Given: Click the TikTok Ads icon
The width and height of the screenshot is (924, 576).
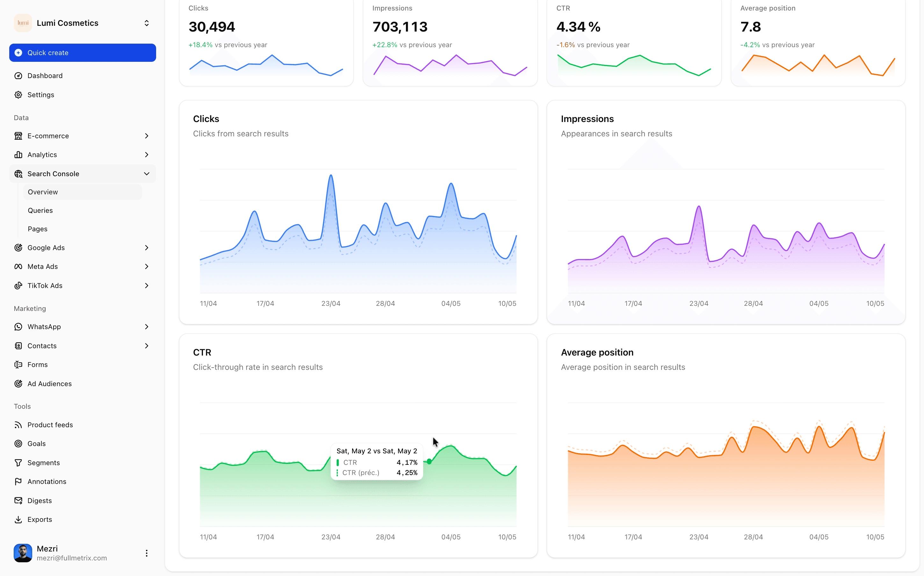Looking at the screenshot, I should coord(18,285).
